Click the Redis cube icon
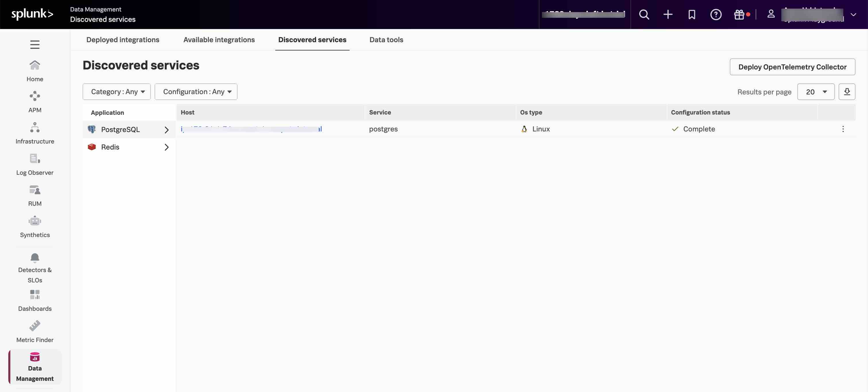Screen dimensions: 868x392 (x=92, y=147)
